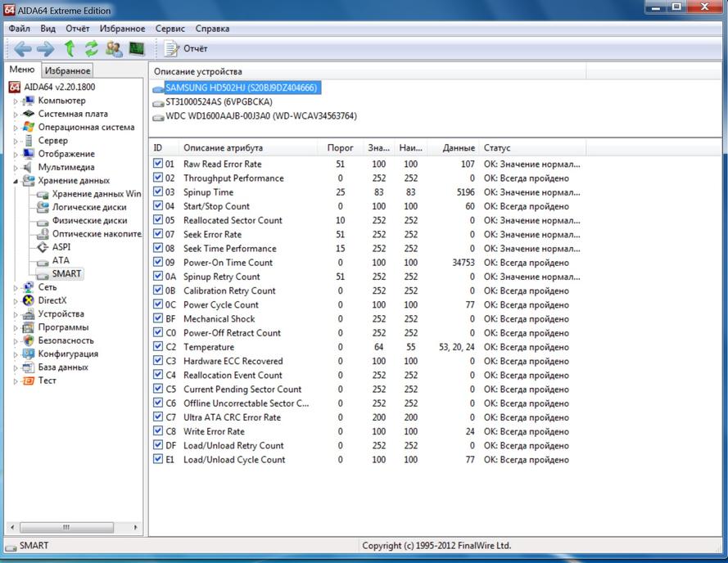Screen dimensions: 728x563
Task: Click the Системная плата tree icon
Action: pos(29,114)
